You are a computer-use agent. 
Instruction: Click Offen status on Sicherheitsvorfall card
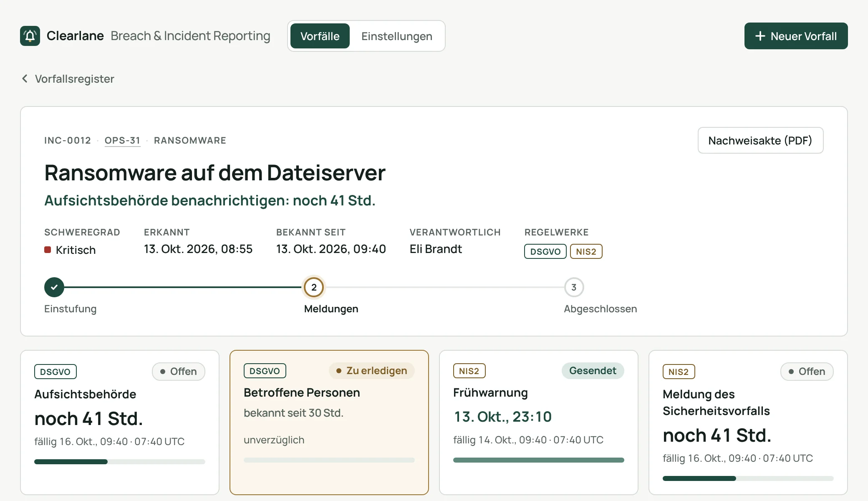pyautogui.click(x=807, y=371)
